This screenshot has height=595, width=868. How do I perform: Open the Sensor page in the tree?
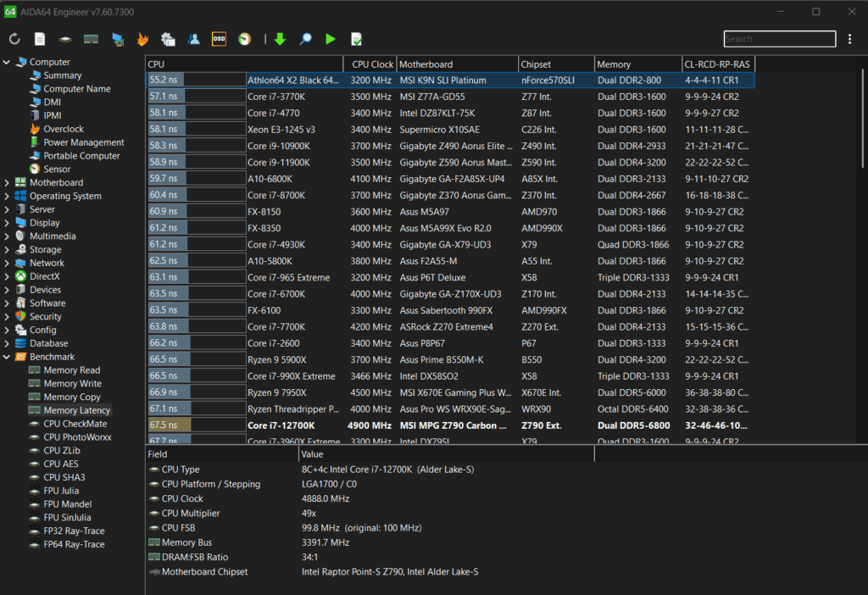point(57,169)
